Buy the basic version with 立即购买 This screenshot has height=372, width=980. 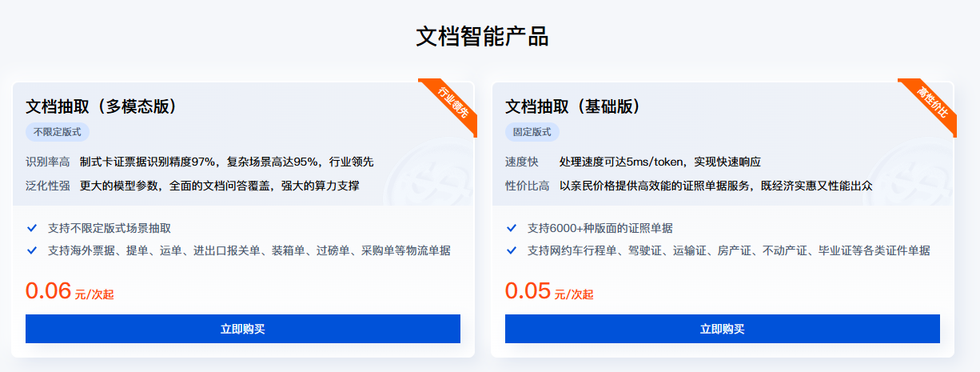pos(723,329)
